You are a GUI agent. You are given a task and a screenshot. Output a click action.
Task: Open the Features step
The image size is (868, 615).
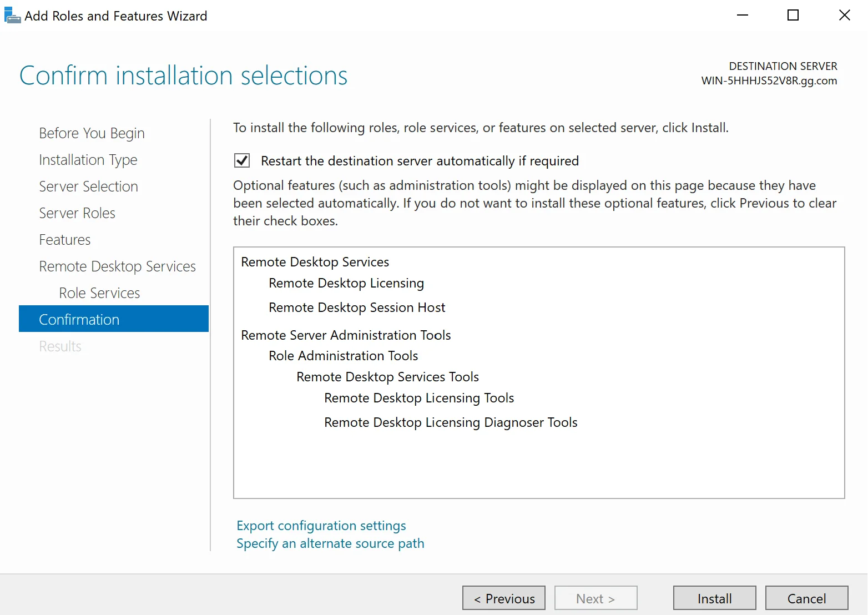[64, 240]
